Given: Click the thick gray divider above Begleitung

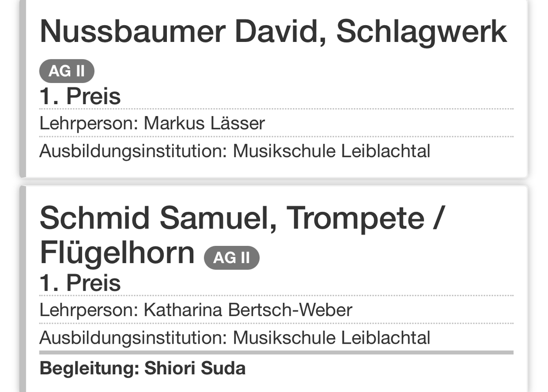Looking at the screenshot, I should pyautogui.click(x=276, y=353).
